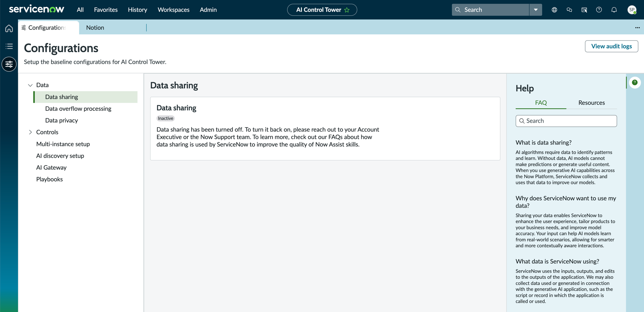Viewport: 644px width, 312px height.
Task: Open the Admin menu
Action: (208, 10)
